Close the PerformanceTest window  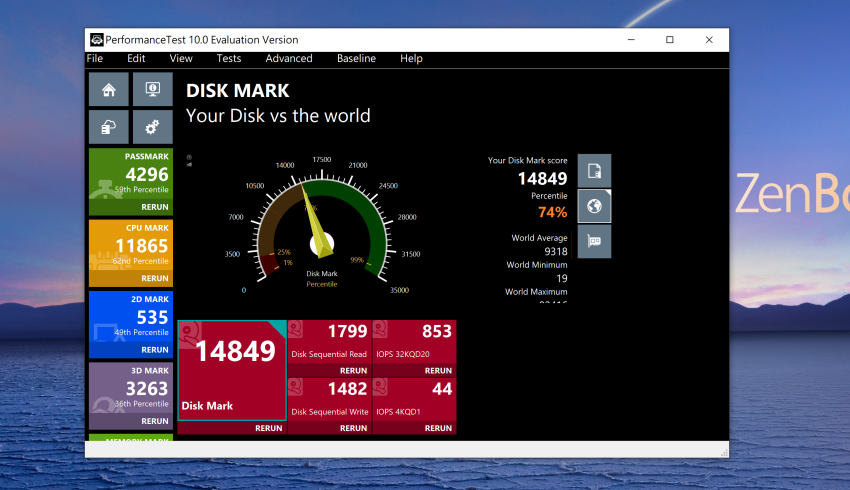[x=709, y=40]
